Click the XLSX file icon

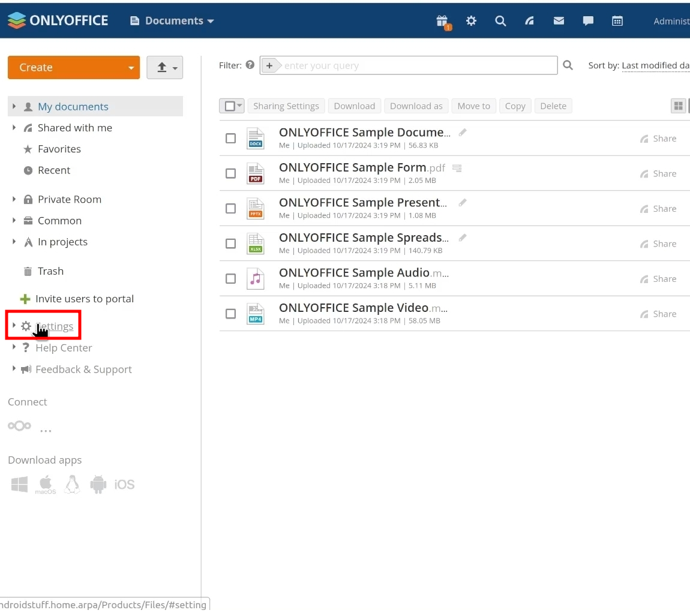tap(255, 244)
